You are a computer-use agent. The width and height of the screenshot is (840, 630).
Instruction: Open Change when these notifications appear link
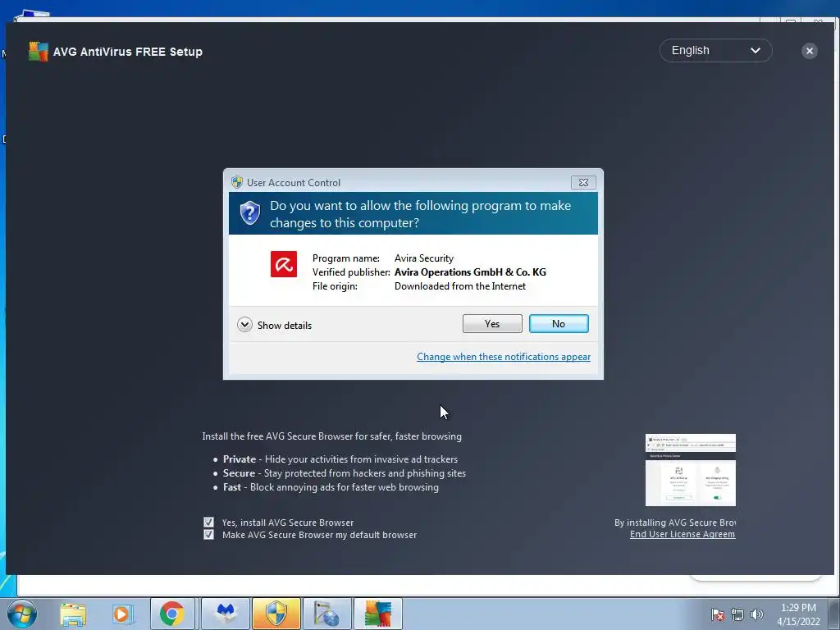coord(504,357)
